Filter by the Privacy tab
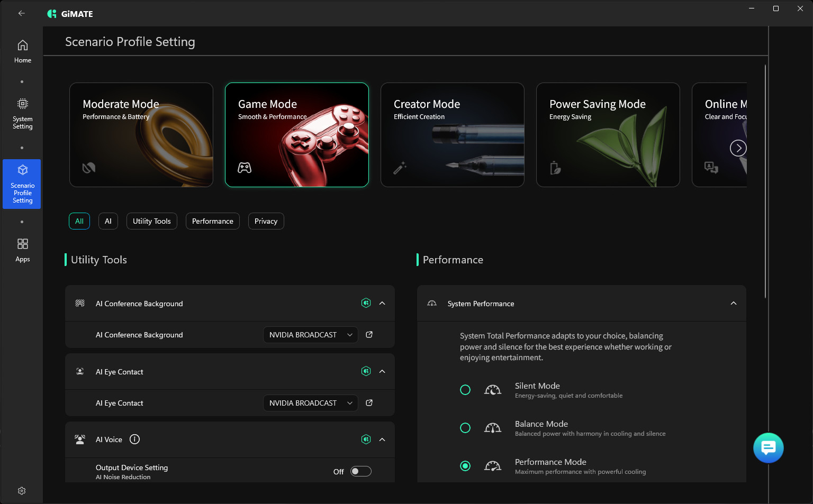The image size is (813, 504). [x=266, y=221]
